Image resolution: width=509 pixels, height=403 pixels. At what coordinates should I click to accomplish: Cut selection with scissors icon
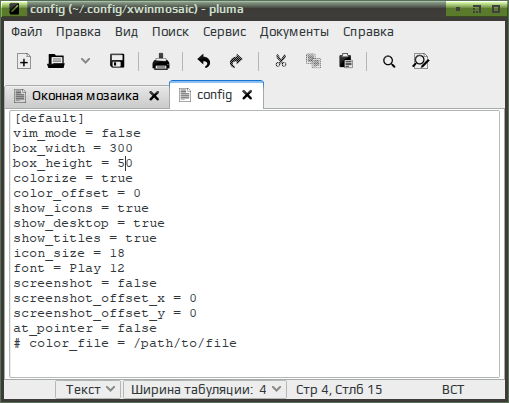click(x=281, y=61)
